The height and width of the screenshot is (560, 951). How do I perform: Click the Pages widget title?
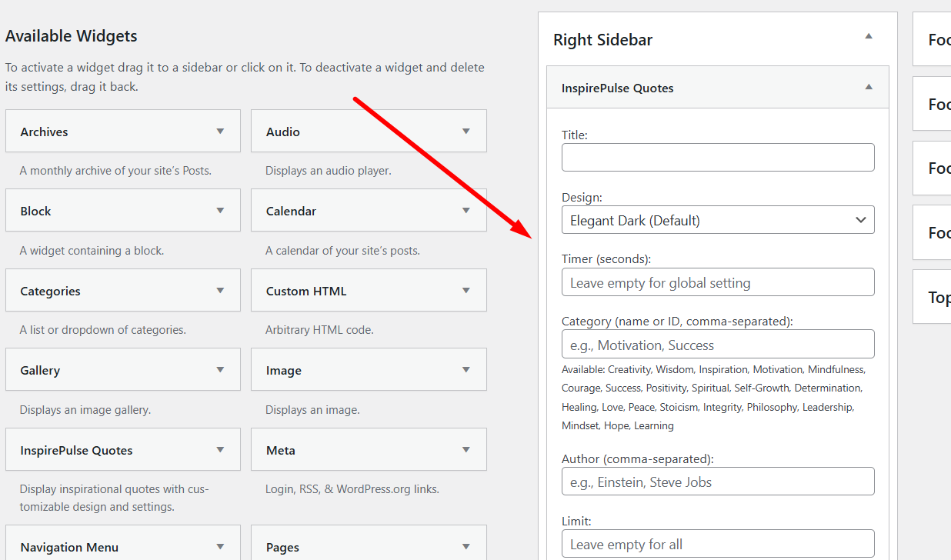point(282,547)
